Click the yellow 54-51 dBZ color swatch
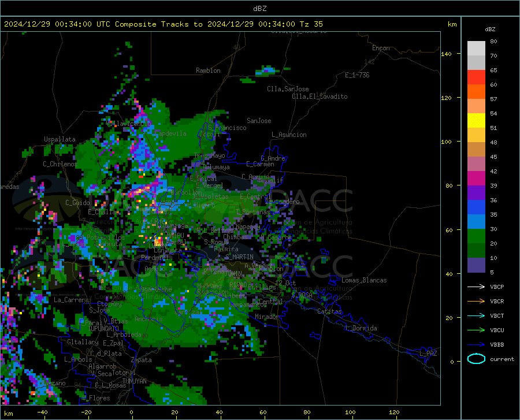The width and height of the screenshot is (520, 420). (476, 121)
